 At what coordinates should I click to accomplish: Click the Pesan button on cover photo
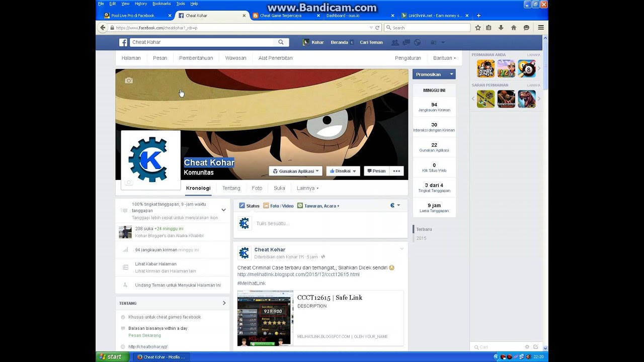point(376,171)
